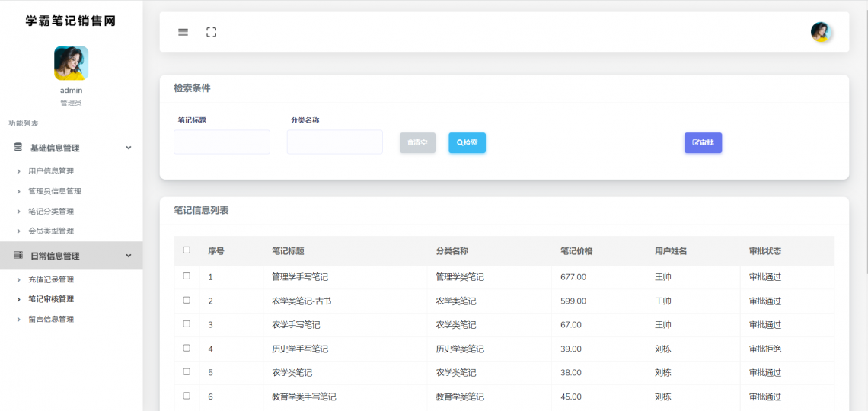The height and width of the screenshot is (411, 868).
Task: Focus the 笔记标题 search input
Action: click(x=222, y=142)
